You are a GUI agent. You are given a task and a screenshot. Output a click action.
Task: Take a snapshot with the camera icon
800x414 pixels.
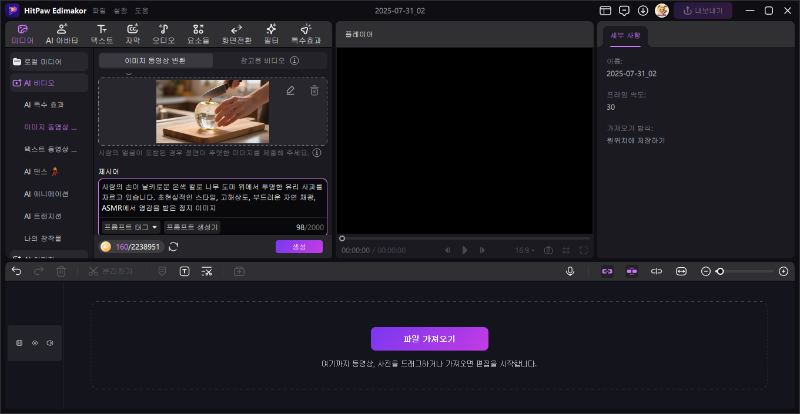click(548, 250)
